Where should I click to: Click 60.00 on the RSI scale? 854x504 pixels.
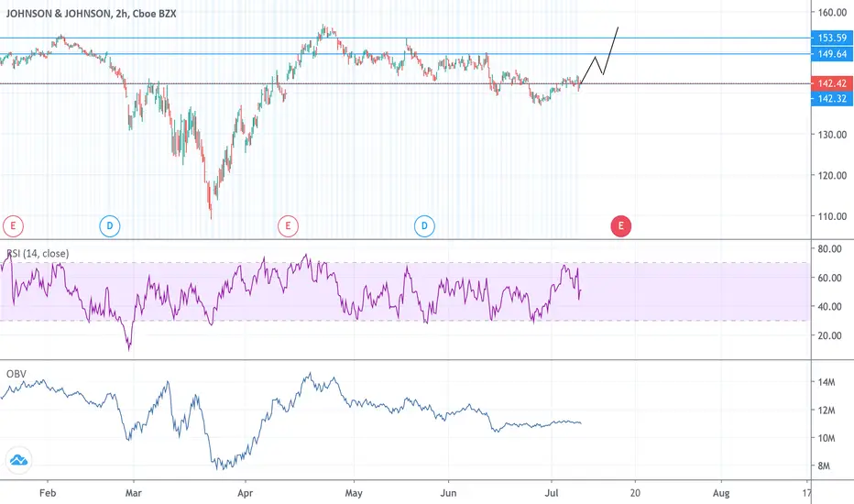point(829,278)
